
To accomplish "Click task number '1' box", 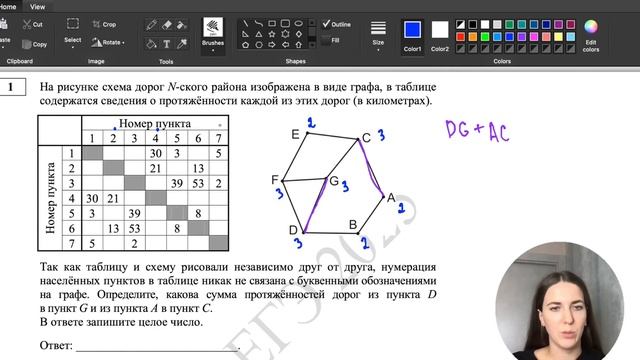I will click(11, 87).
